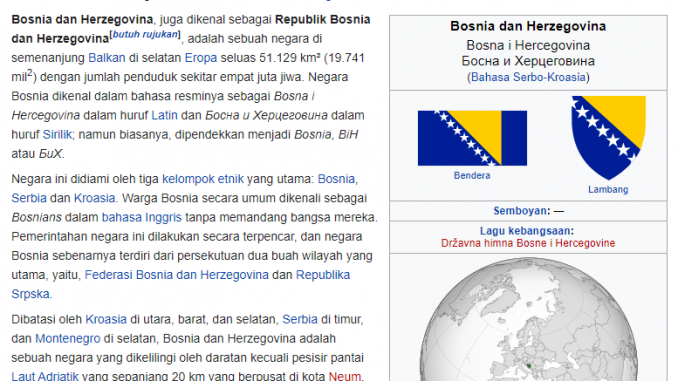The height and width of the screenshot is (381, 678).
Task: Open the coat of arms image
Action: (x=608, y=138)
